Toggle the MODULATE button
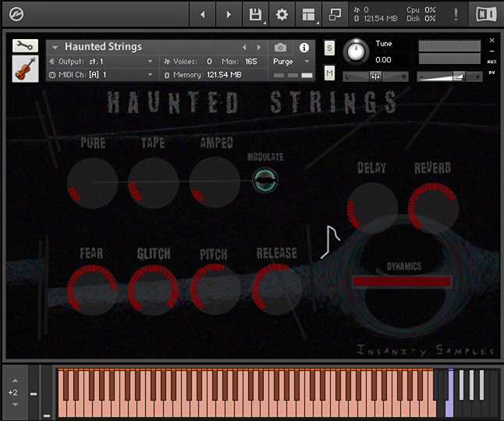This screenshot has height=421, width=504. [x=264, y=180]
